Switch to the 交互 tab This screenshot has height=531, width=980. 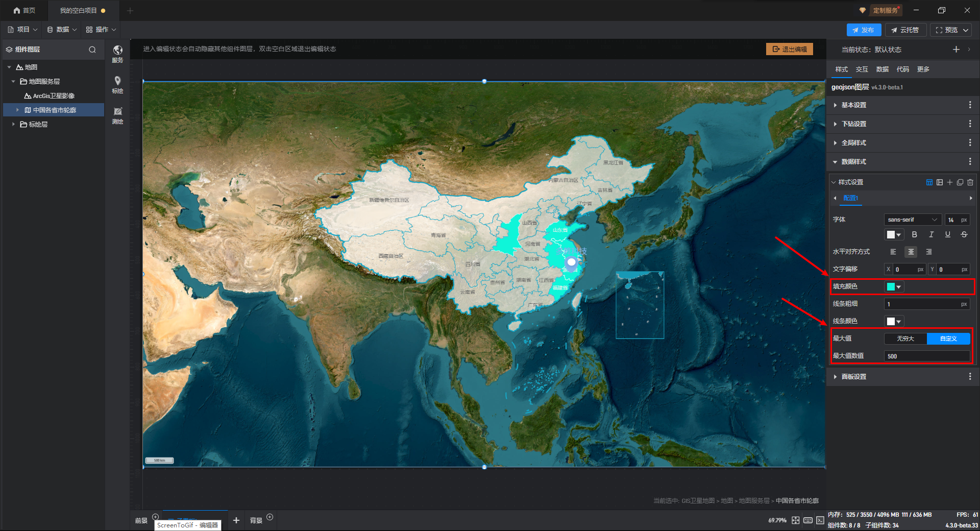coord(862,69)
